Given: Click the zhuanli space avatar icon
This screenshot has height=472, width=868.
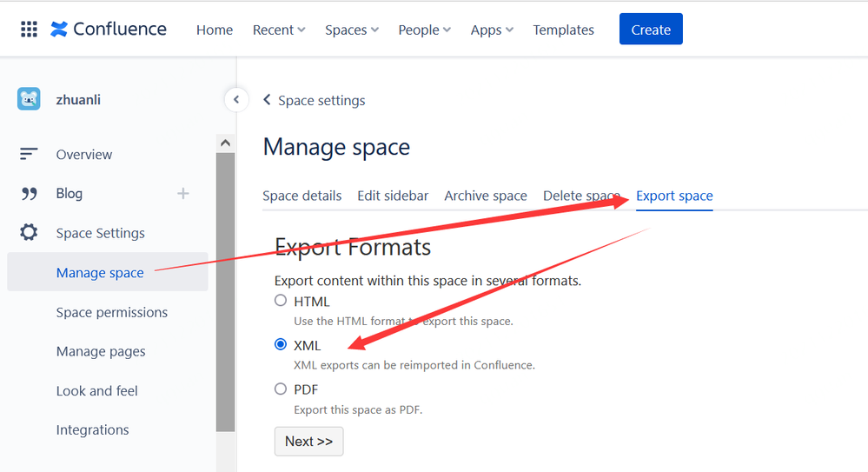Looking at the screenshot, I should point(29,99).
